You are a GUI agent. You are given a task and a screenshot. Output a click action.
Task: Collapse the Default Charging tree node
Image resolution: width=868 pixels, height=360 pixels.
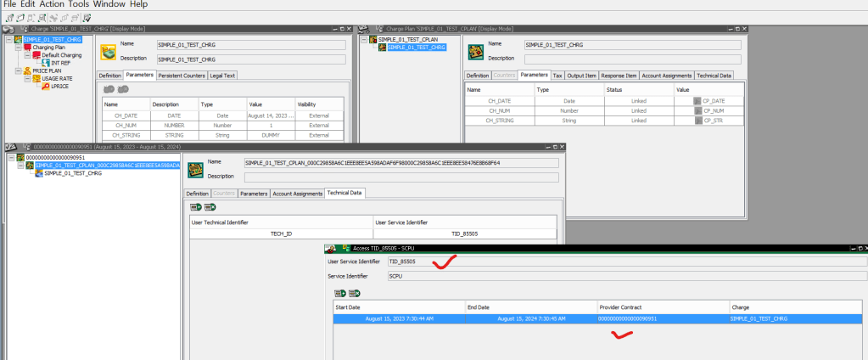coord(27,55)
